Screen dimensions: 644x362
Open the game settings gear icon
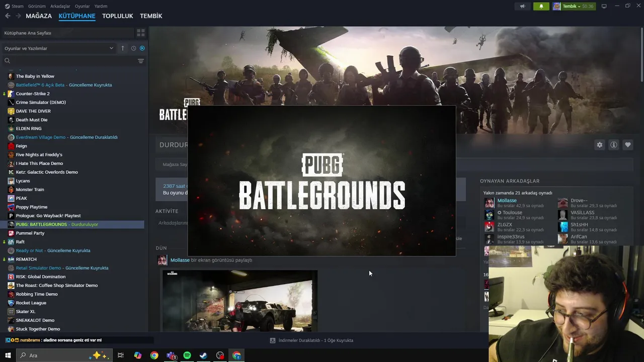[600, 145]
